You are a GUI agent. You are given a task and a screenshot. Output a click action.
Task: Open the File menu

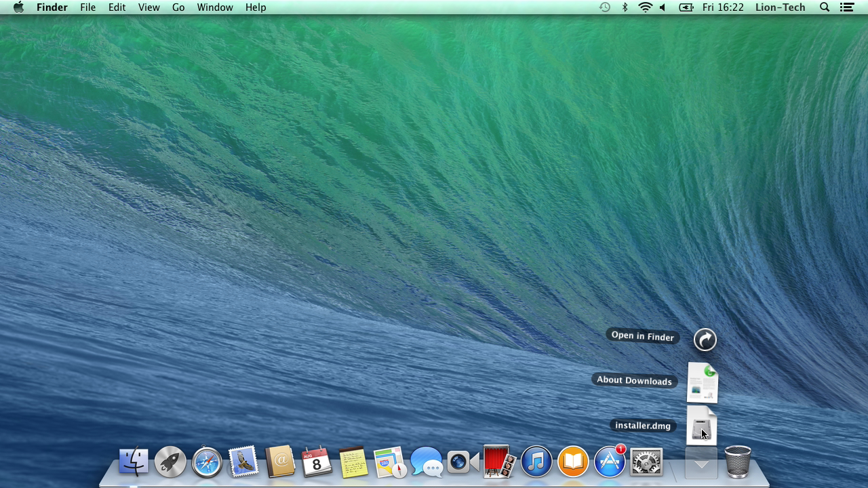point(87,7)
